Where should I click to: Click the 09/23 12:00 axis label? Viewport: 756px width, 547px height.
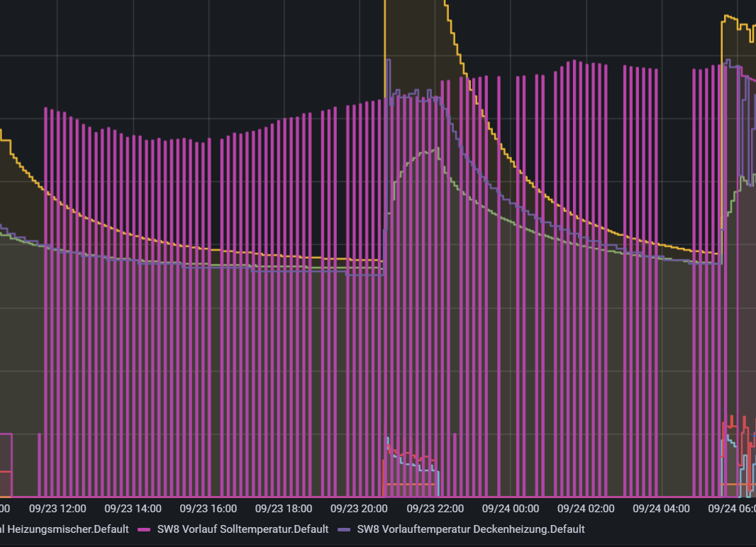57,509
